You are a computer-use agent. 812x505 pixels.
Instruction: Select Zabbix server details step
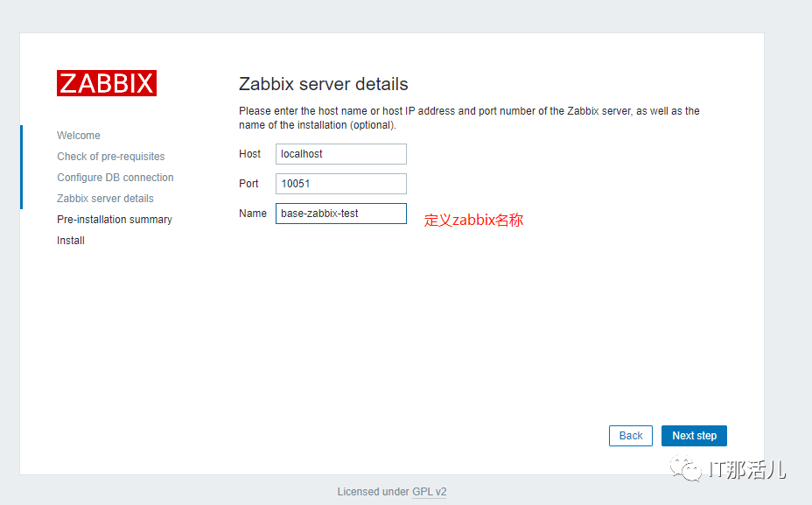click(105, 199)
